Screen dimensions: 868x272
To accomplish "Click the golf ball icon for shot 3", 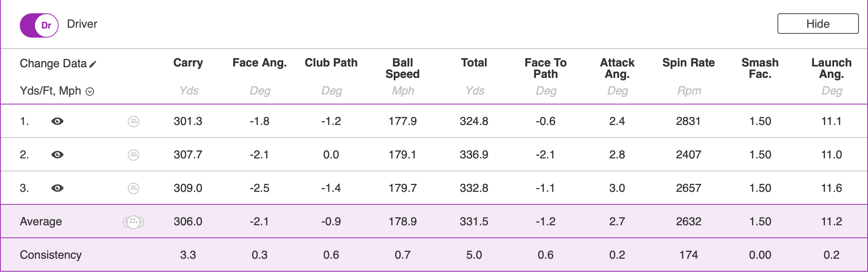I will 134,188.
